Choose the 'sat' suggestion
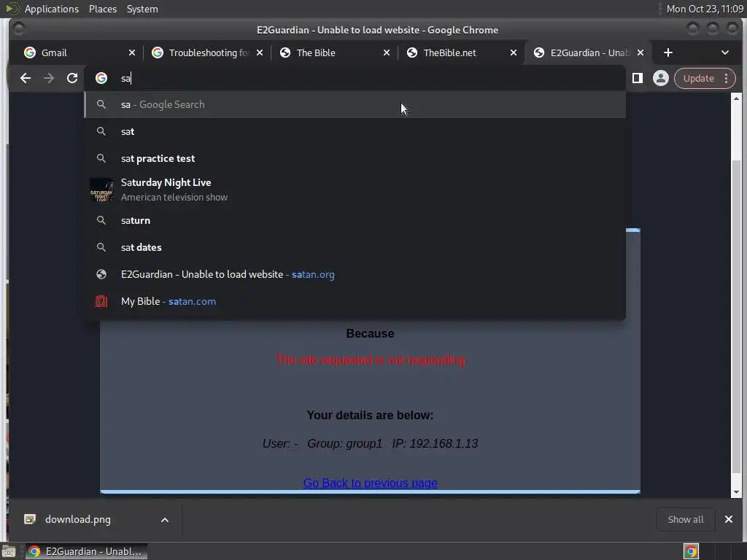This screenshot has width=747, height=560. coord(355,131)
